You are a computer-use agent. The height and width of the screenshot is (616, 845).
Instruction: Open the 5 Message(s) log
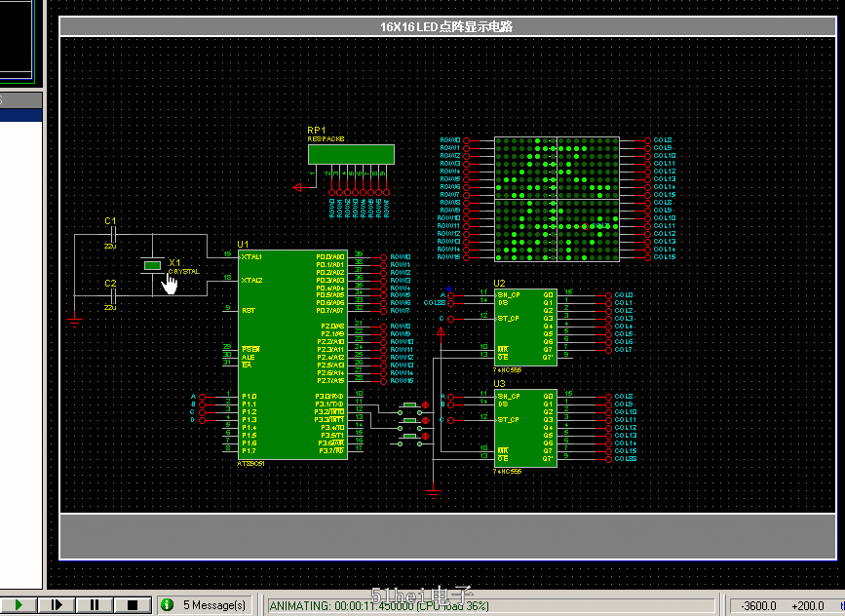point(214,605)
